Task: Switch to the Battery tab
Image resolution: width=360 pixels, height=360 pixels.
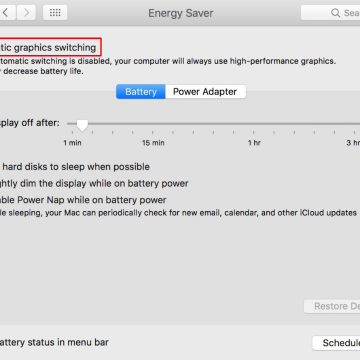Action: tap(141, 92)
